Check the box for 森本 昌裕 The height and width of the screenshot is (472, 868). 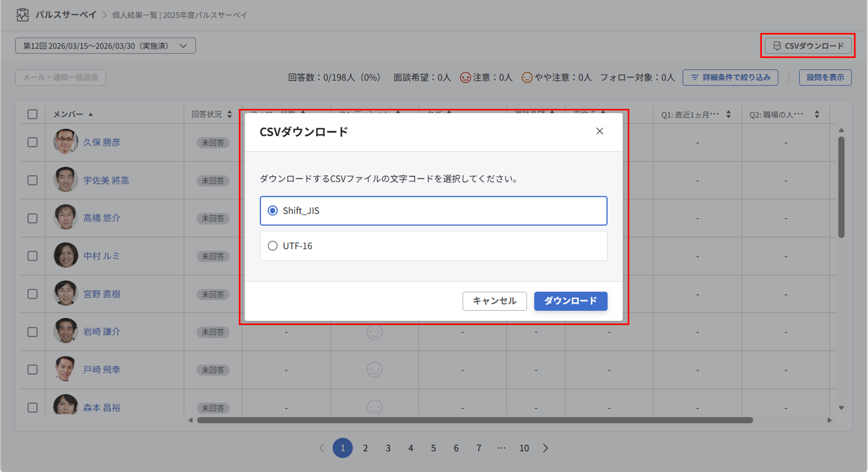[x=32, y=408]
